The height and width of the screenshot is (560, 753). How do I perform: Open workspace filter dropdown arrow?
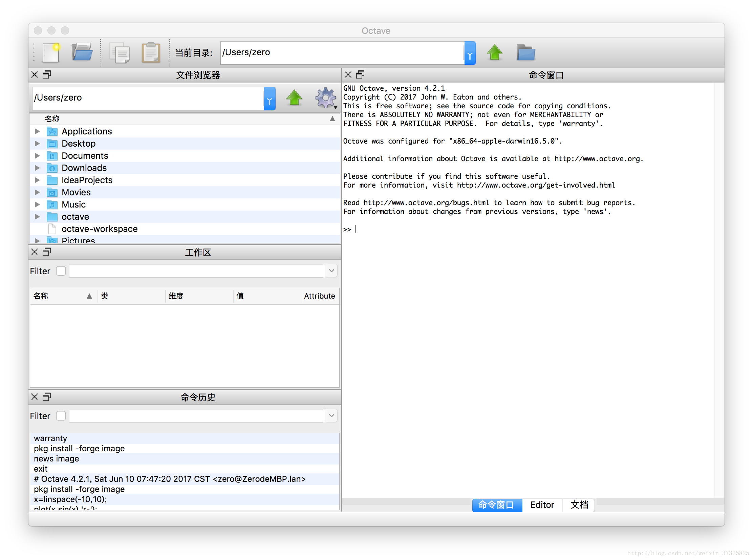331,271
